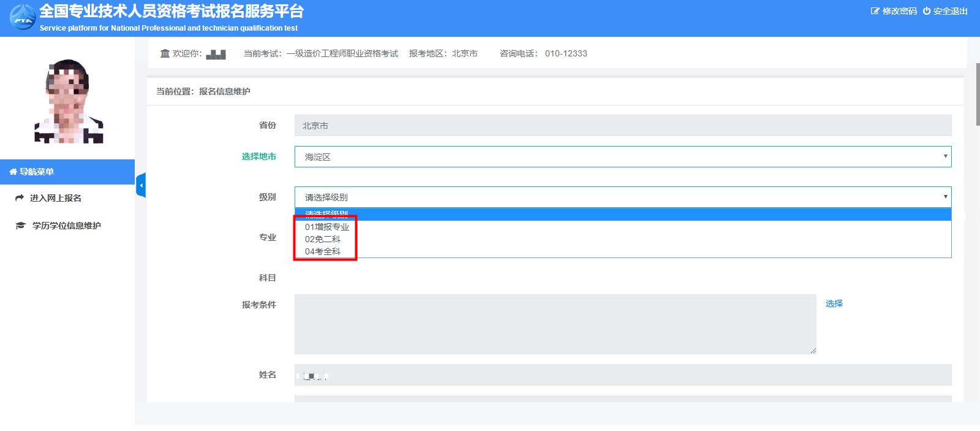Click the 选择 link beside 报考条件
The width and height of the screenshot is (980, 431).
[834, 303]
